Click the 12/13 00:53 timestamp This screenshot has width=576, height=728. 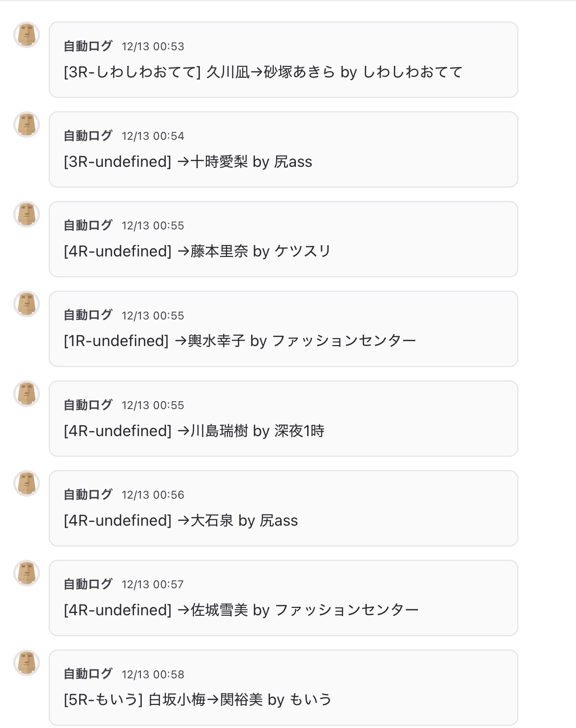(x=153, y=47)
